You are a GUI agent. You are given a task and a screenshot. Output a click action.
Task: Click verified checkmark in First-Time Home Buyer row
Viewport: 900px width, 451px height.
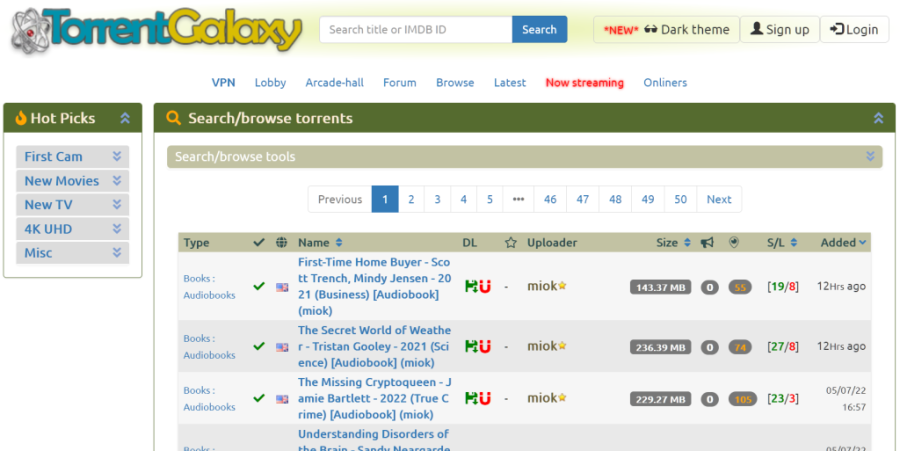click(x=259, y=286)
